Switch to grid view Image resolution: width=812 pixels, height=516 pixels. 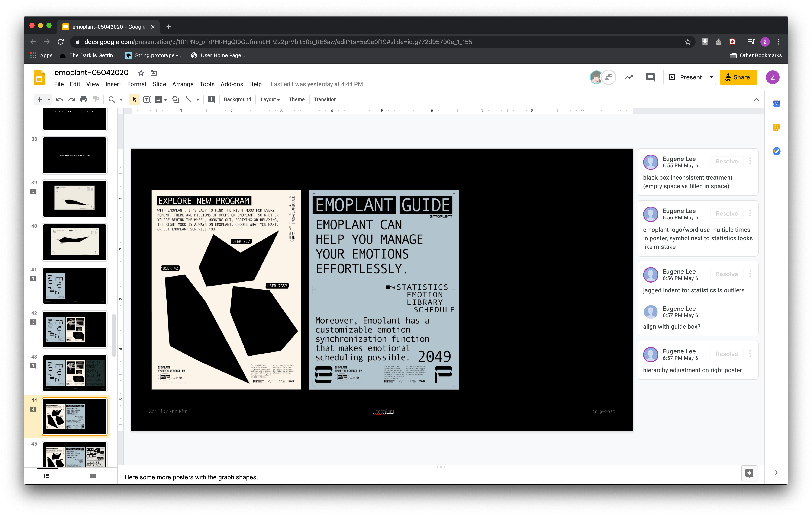click(x=93, y=476)
